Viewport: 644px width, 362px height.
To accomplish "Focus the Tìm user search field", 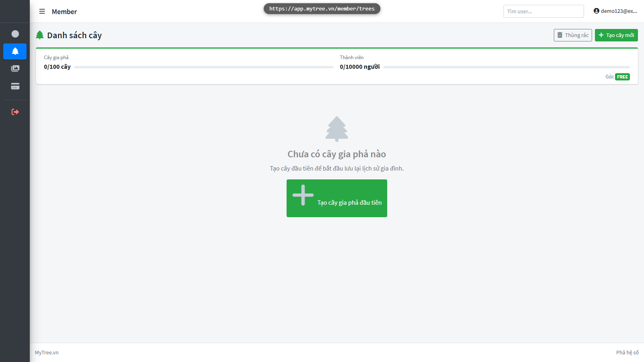I will pyautogui.click(x=543, y=11).
